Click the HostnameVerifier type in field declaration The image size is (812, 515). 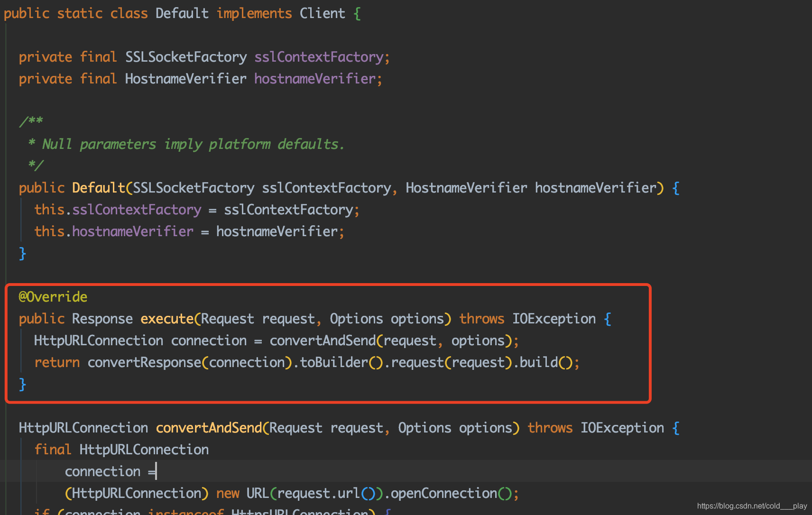(186, 79)
